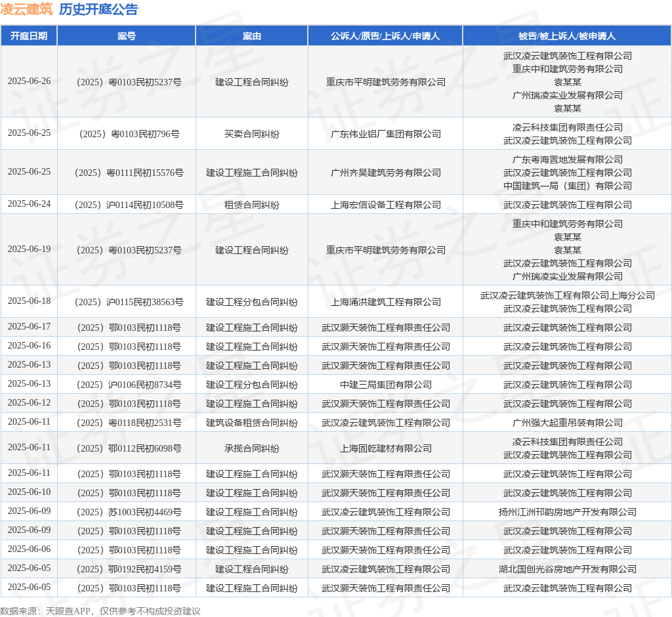Click case number '(2025)粤0111民初15576号'
The width and height of the screenshot is (672, 617).
[x=129, y=173]
